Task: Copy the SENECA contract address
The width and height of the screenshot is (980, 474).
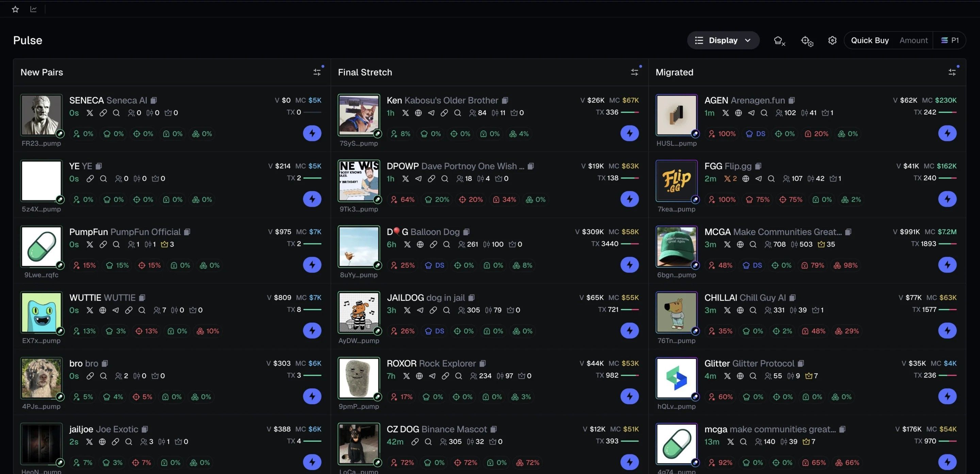Action: 154,100
